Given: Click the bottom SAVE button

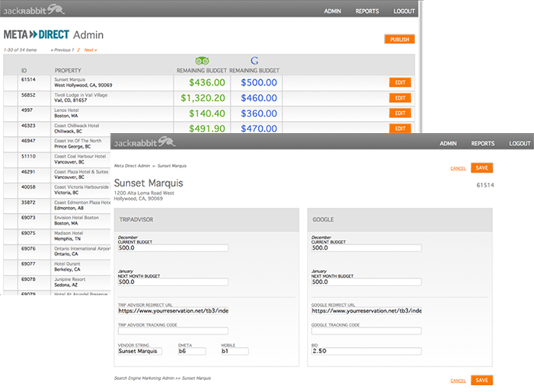Looking at the screenshot, I should [x=482, y=380].
